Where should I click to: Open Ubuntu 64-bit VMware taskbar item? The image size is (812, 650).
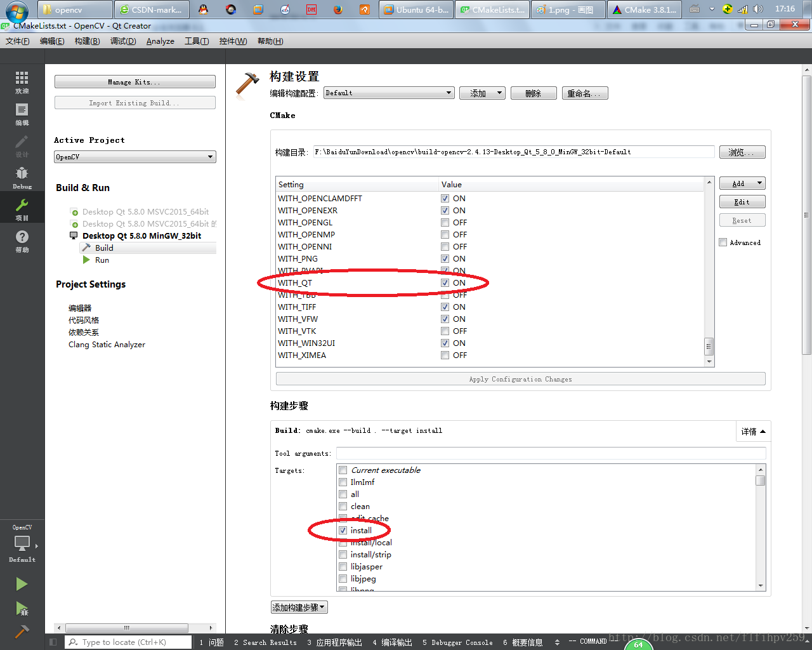tap(416, 10)
